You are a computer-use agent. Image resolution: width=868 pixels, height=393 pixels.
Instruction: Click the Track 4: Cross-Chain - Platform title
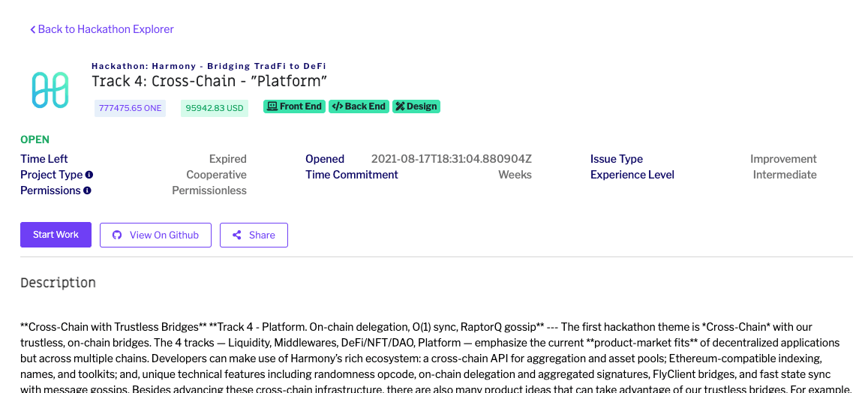tap(209, 81)
